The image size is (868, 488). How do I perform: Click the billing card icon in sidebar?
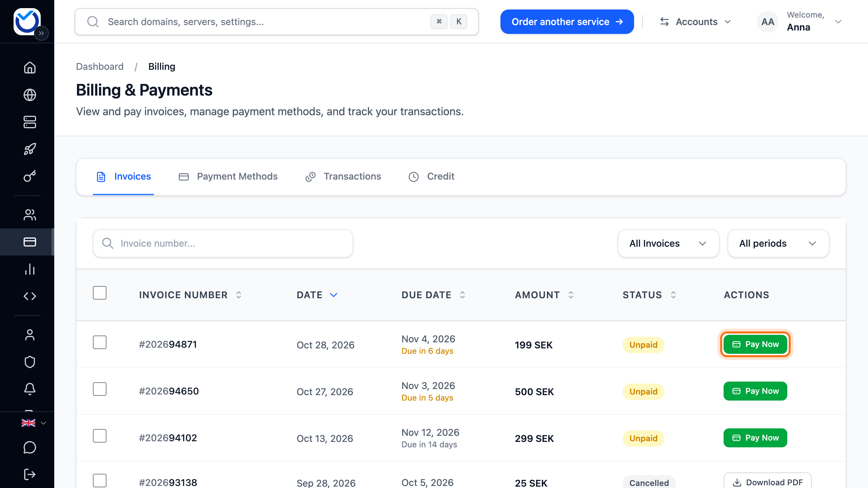(x=30, y=242)
